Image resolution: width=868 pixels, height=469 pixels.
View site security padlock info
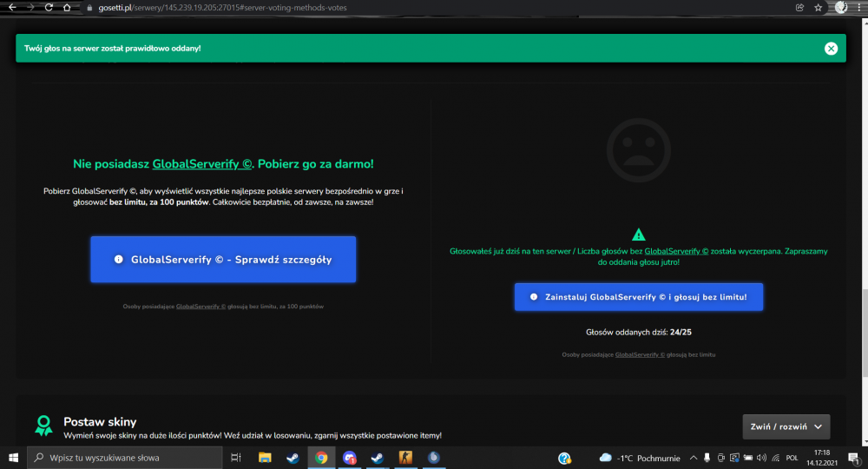(x=89, y=8)
